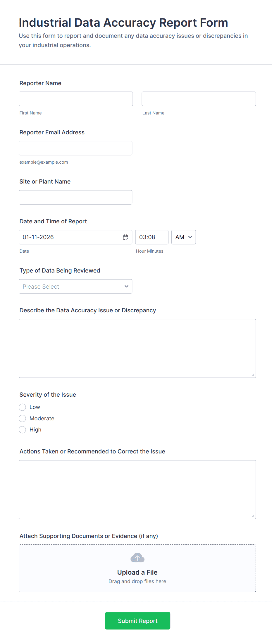The height and width of the screenshot is (644, 272).
Task: Select the Low severity radio button
Action: coord(23,407)
